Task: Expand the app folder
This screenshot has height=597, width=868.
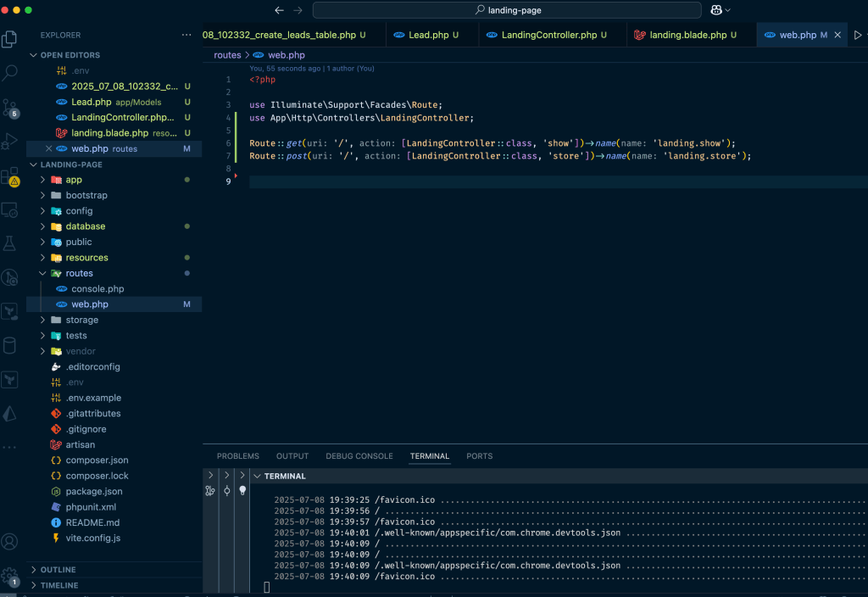Action: pos(74,180)
